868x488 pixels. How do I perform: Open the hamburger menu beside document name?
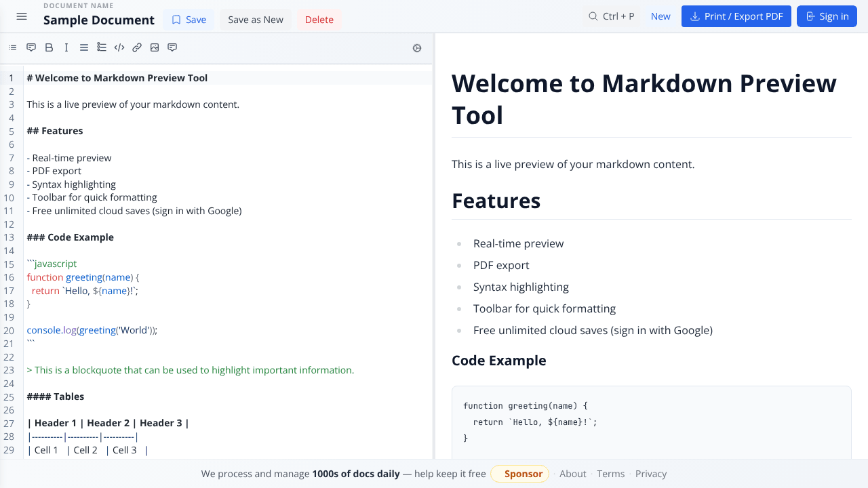pos(22,16)
